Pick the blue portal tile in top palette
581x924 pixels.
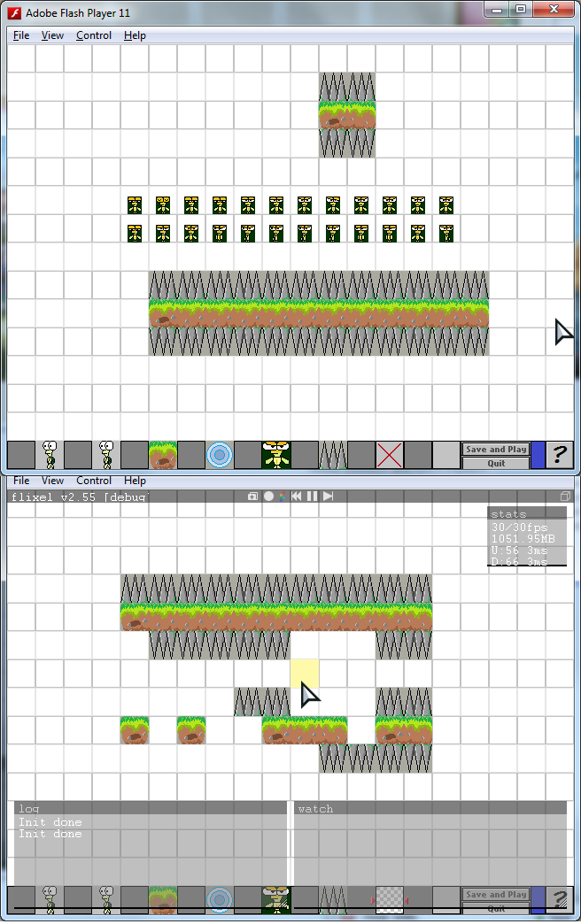[220, 455]
